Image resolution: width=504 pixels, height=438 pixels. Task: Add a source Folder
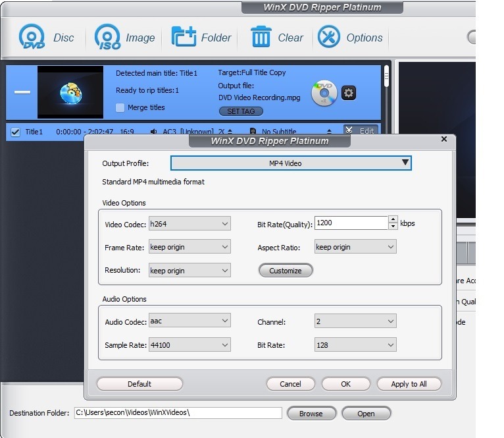(184, 36)
